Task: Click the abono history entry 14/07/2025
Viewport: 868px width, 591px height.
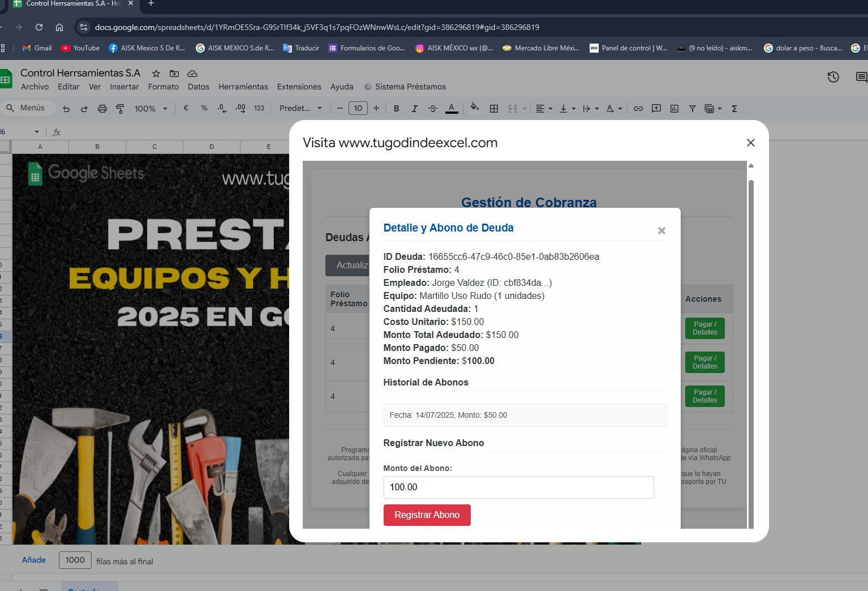Action: pos(525,415)
